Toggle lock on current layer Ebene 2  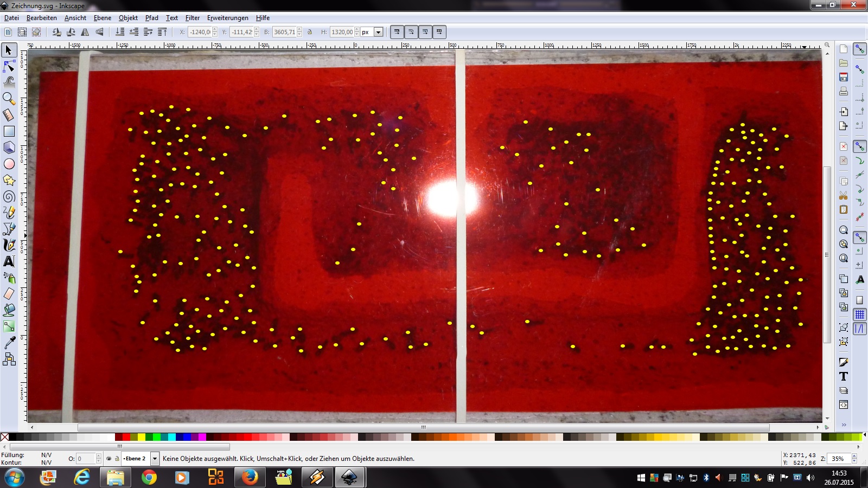117,459
